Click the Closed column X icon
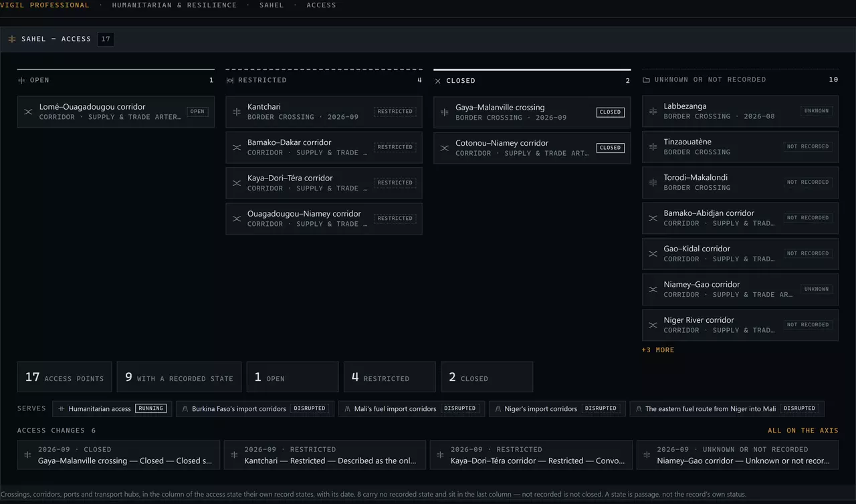This screenshot has width=856, height=504. click(437, 81)
